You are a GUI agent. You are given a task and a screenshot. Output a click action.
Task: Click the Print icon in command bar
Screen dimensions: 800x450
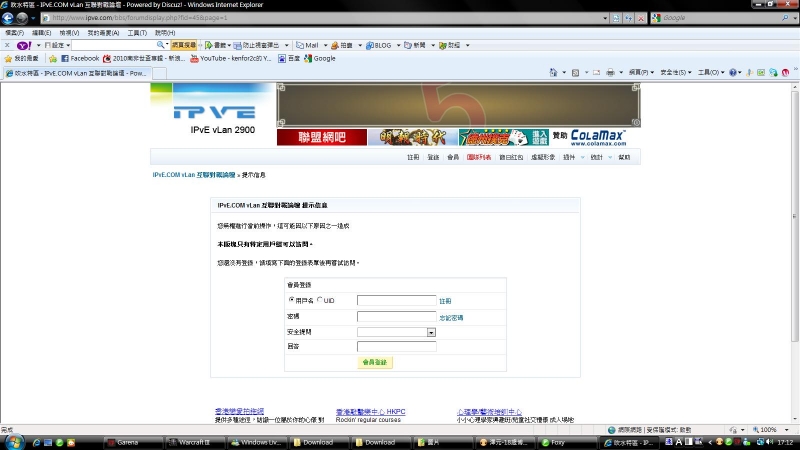[x=610, y=72]
